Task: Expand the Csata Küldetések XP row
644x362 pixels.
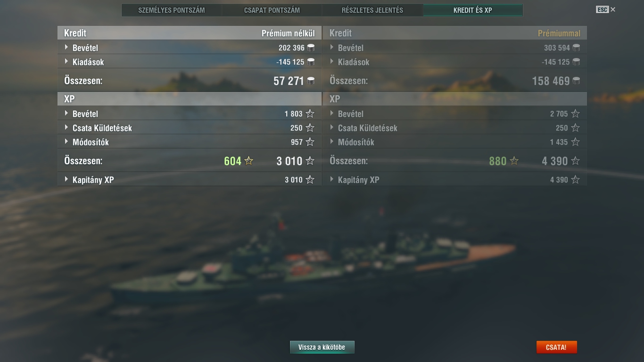Action: tap(190, 128)
